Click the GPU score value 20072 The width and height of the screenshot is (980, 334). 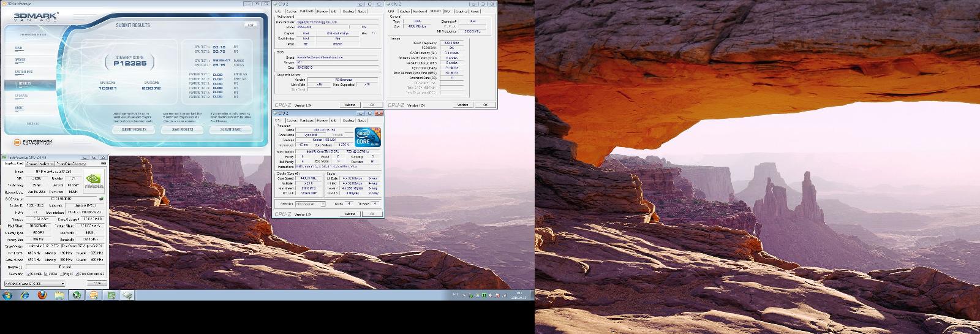pyautogui.click(x=151, y=88)
